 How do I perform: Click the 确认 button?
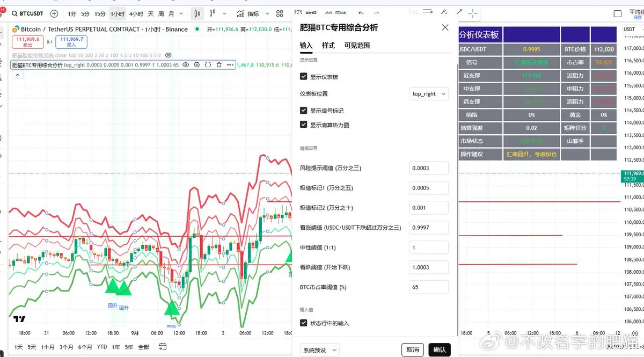pyautogui.click(x=440, y=350)
